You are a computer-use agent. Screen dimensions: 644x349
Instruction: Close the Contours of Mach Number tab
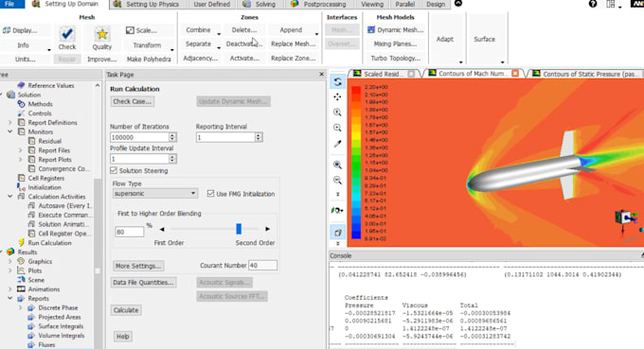pyautogui.click(x=515, y=74)
